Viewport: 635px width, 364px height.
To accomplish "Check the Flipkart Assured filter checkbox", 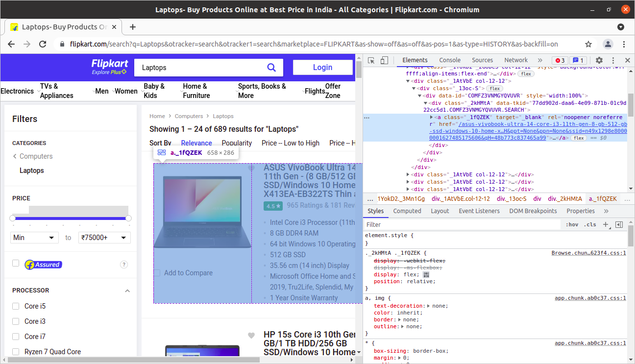I will click(x=16, y=264).
